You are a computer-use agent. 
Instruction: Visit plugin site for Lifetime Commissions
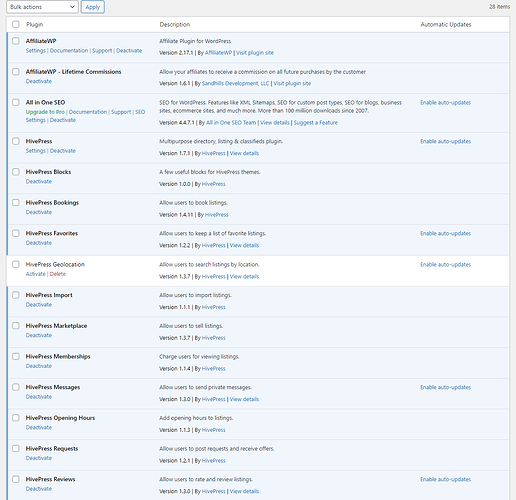click(292, 83)
